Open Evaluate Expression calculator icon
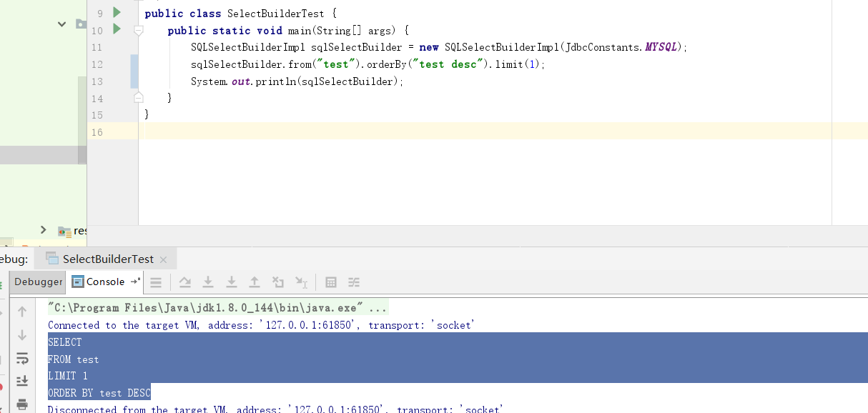868x413 pixels. tap(331, 282)
